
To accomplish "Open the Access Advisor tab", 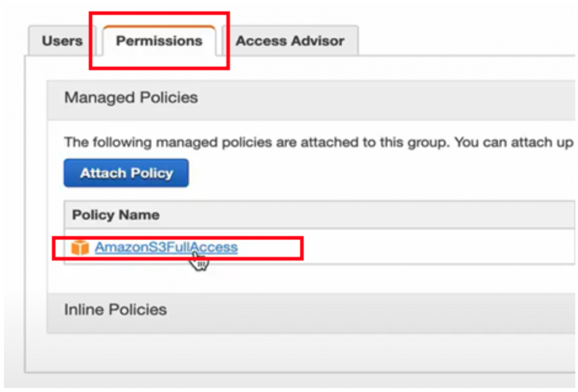I will (290, 41).
